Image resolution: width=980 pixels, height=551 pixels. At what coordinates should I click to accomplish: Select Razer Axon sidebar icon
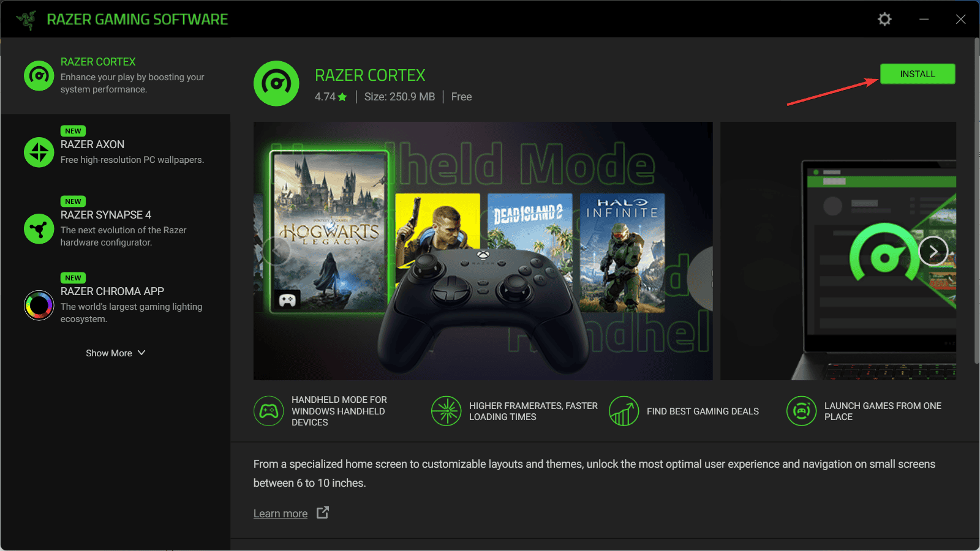(x=39, y=152)
